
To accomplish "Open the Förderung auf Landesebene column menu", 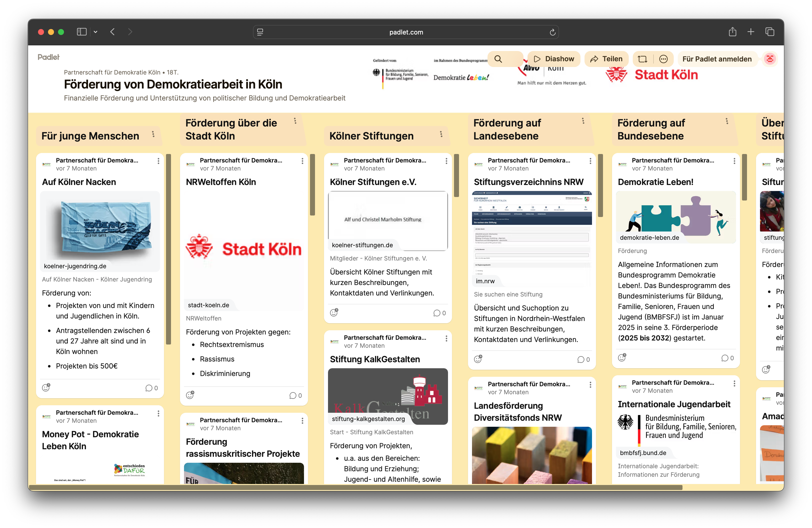I will tap(583, 121).
